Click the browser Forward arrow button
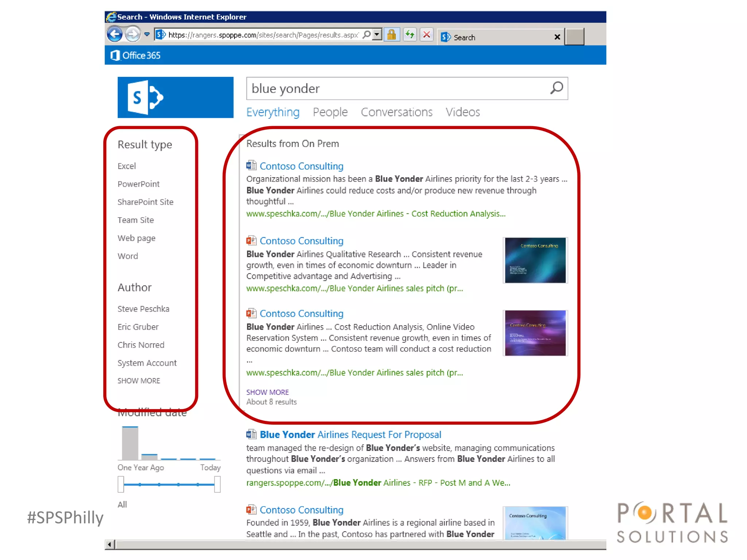Viewport: 747px width, 560px height. click(x=132, y=35)
